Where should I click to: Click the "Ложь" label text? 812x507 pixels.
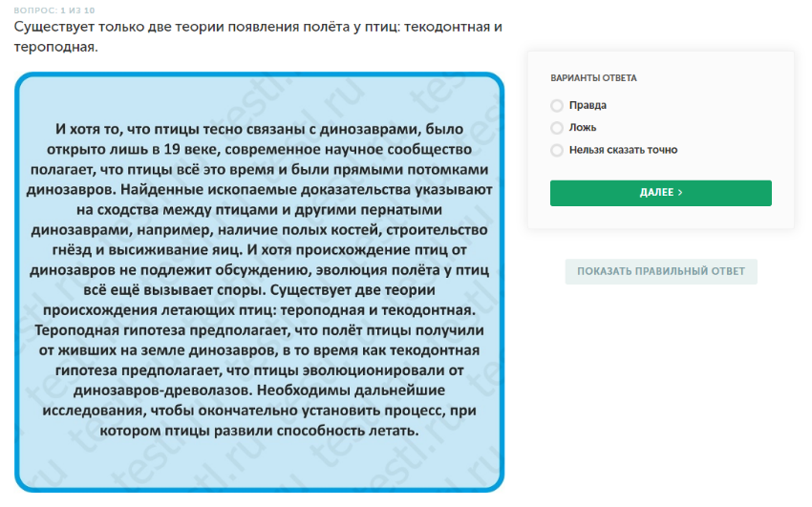click(583, 128)
